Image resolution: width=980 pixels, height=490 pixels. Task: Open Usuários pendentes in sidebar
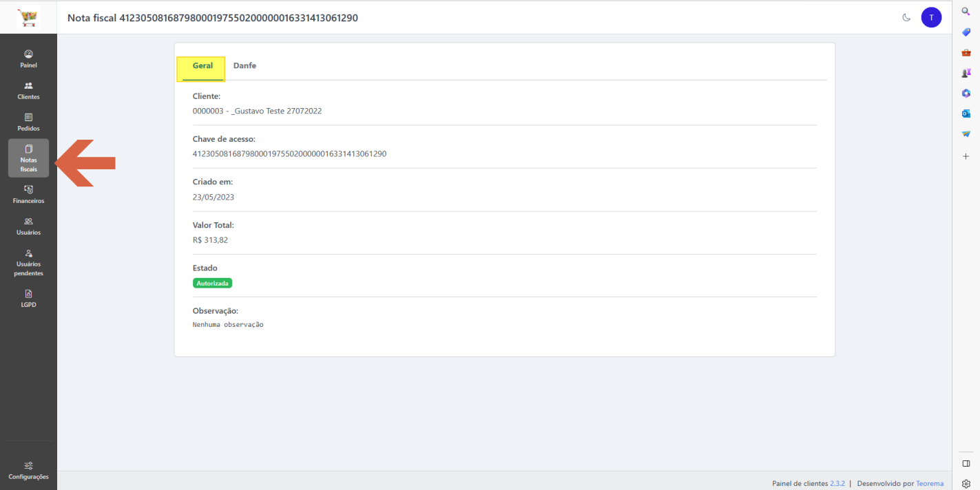coord(28,263)
